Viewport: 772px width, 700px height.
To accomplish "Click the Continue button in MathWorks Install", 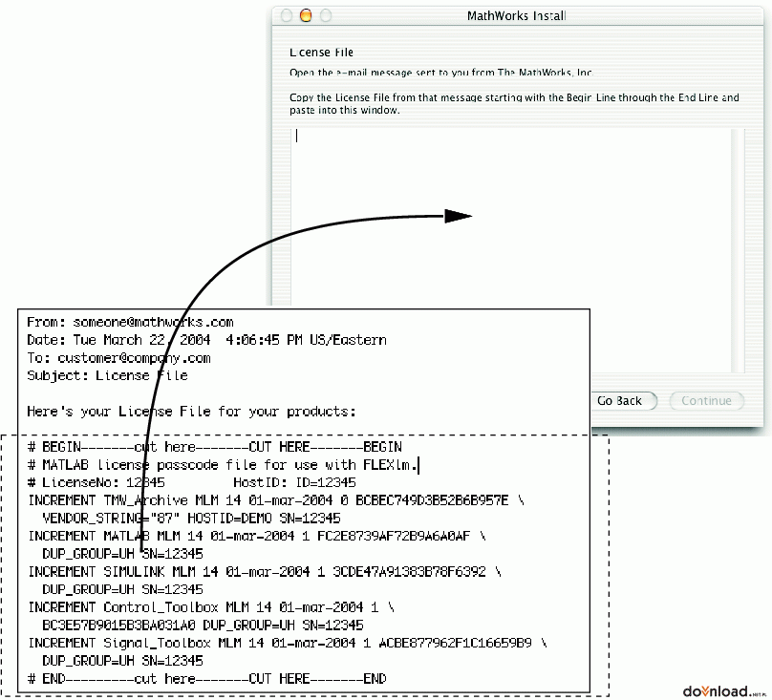I will (x=706, y=401).
